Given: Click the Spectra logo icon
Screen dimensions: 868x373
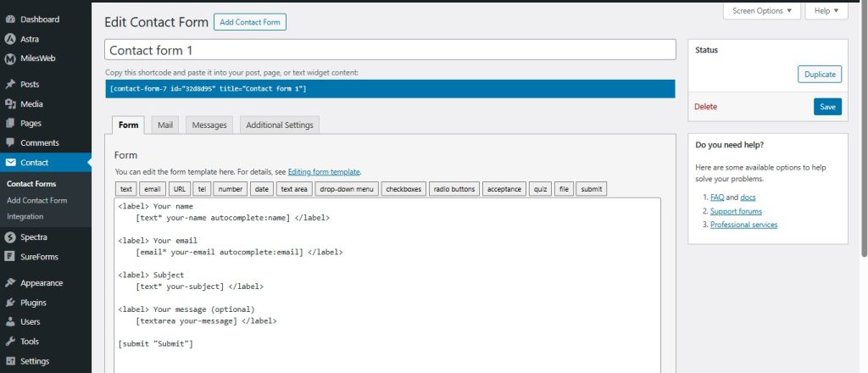Looking at the screenshot, I should (x=10, y=237).
